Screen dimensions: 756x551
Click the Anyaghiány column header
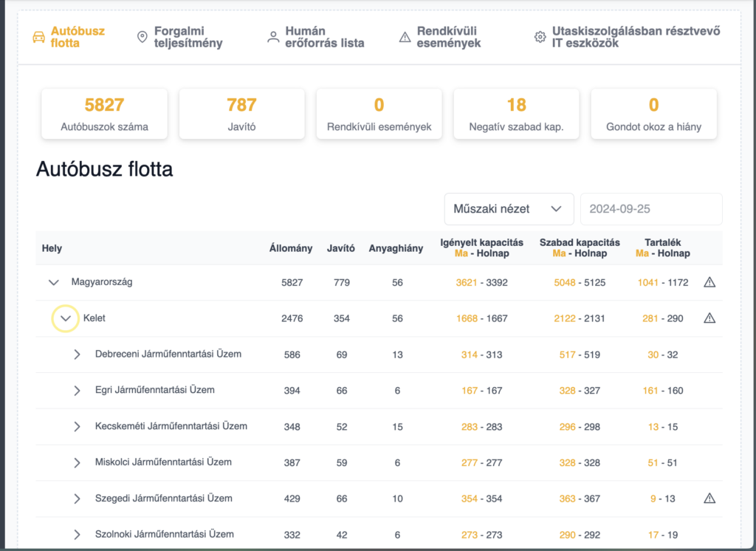[x=396, y=248]
